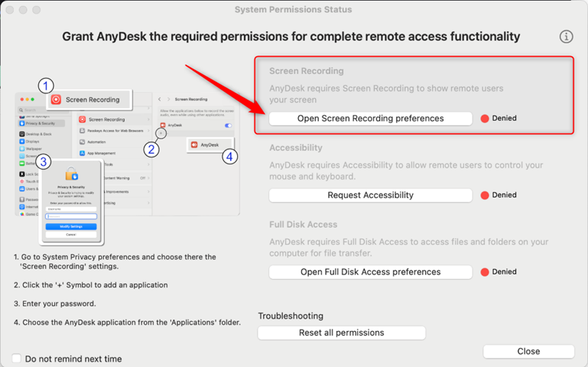Click the red Denied dot for Accessibility
Screen dimensions: 588x367
coord(485,195)
